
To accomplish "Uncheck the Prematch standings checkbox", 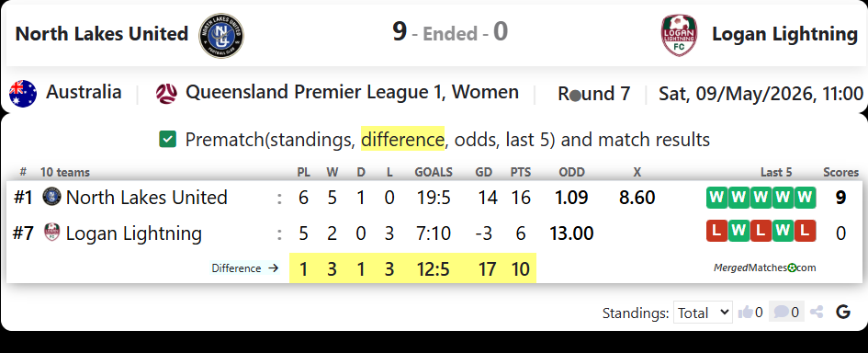I will (168, 139).
